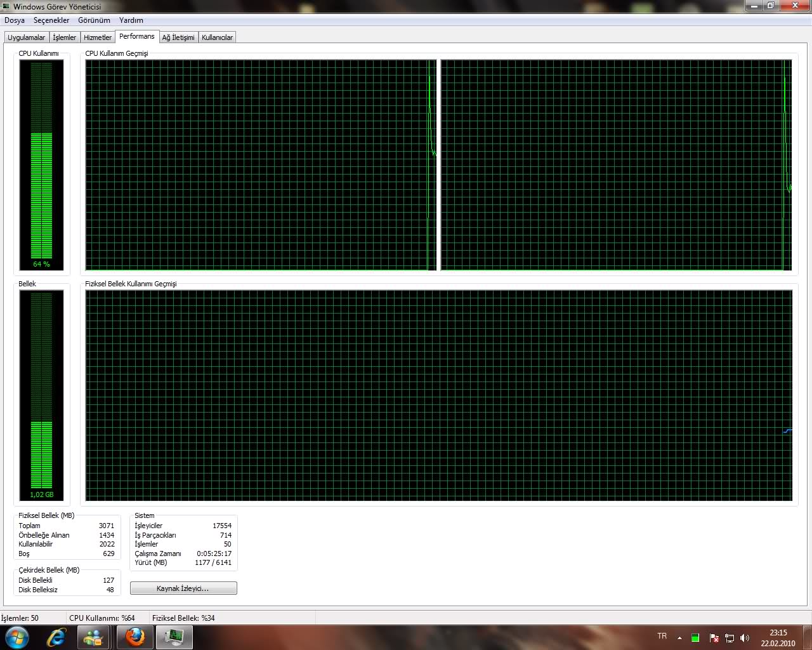Click the green CPU meter tray icon

point(695,638)
